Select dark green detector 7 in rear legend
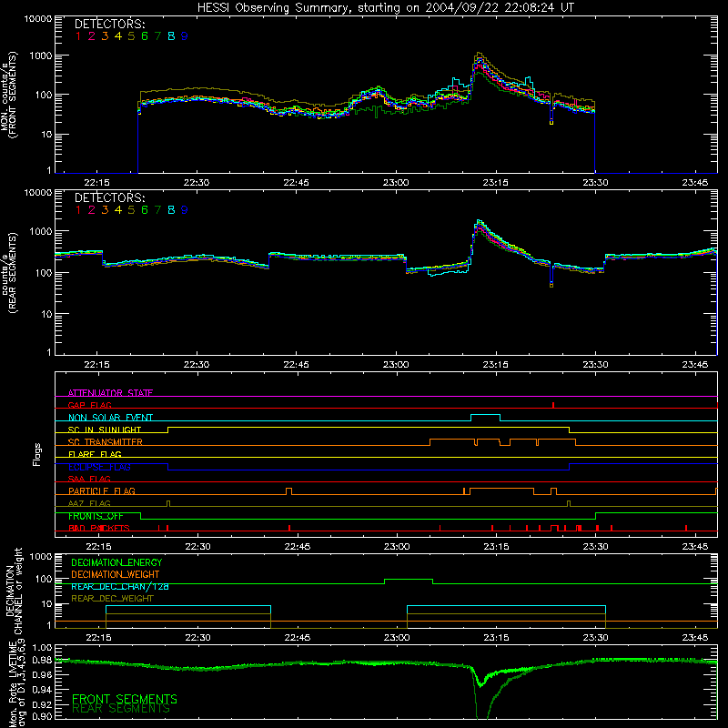 [x=157, y=210]
